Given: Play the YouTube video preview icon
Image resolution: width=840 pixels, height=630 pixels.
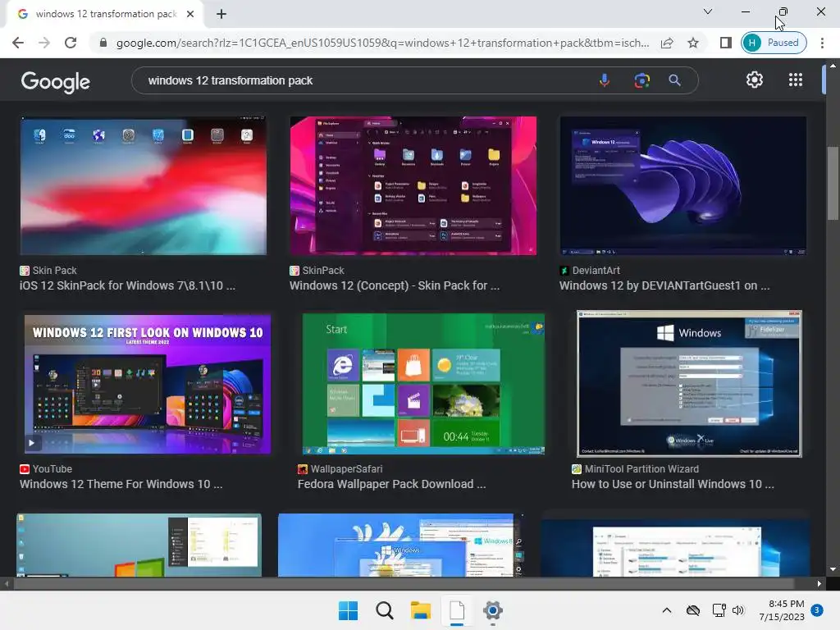Looking at the screenshot, I should click(32, 443).
